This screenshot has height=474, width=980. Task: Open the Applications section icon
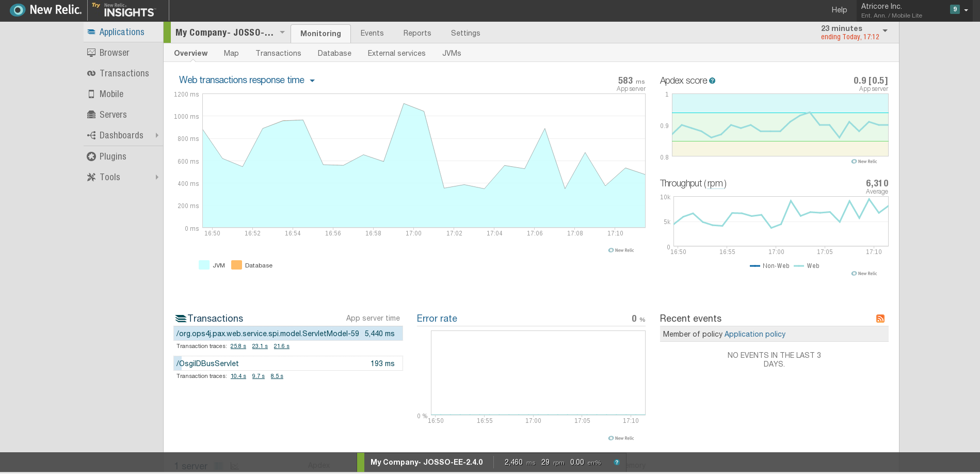91,32
